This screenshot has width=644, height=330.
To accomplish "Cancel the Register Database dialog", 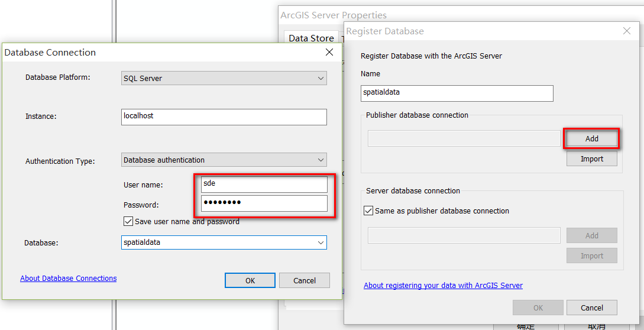I will pyautogui.click(x=591, y=308).
